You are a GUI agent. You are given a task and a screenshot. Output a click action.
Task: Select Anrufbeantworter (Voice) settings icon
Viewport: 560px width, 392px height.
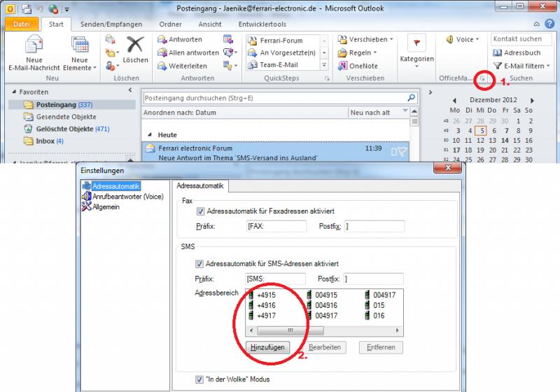point(87,197)
